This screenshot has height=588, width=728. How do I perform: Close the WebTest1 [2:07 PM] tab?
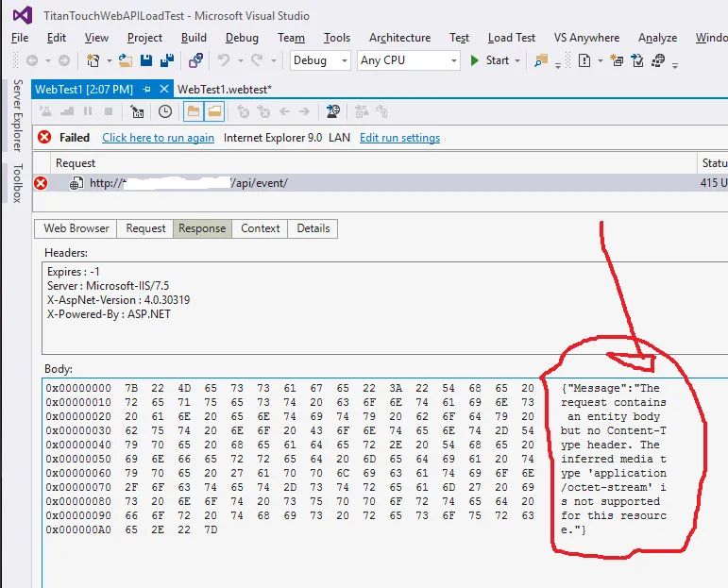[x=164, y=89]
